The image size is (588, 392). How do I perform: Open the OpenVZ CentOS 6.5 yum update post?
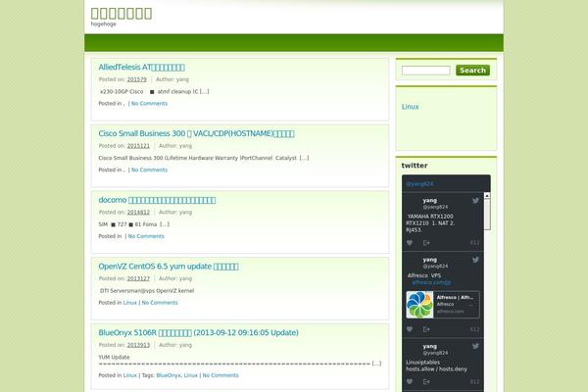169,267
